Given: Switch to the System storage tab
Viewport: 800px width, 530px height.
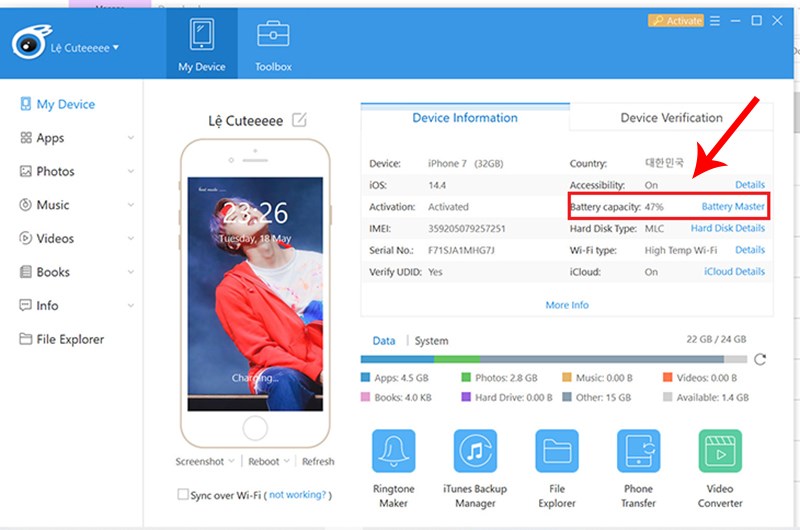Looking at the screenshot, I should coord(431,341).
